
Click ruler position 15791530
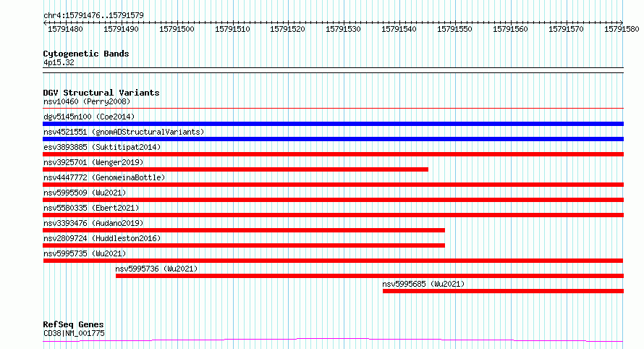pos(344,29)
